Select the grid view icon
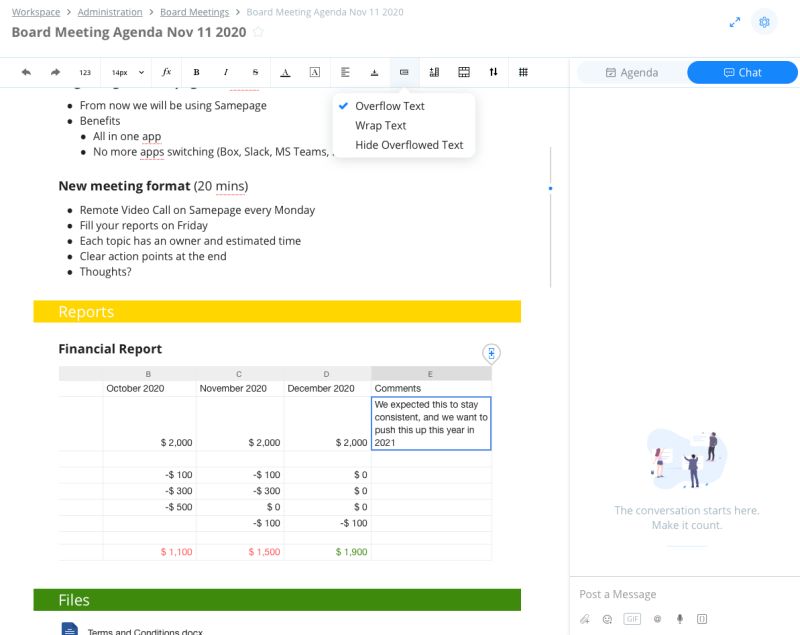800x635 pixels. click(x=522, y=72)
